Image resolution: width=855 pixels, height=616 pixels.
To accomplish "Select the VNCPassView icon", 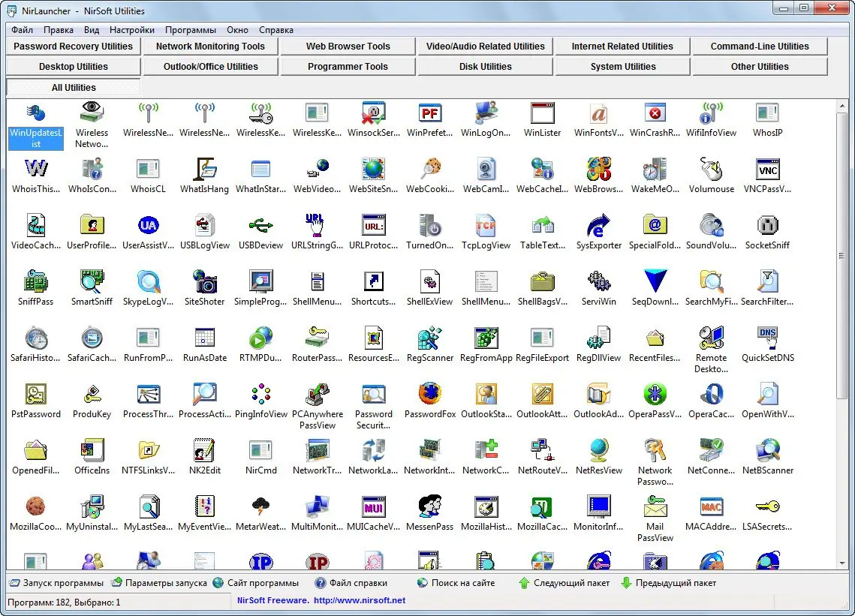I will (768, 169).
